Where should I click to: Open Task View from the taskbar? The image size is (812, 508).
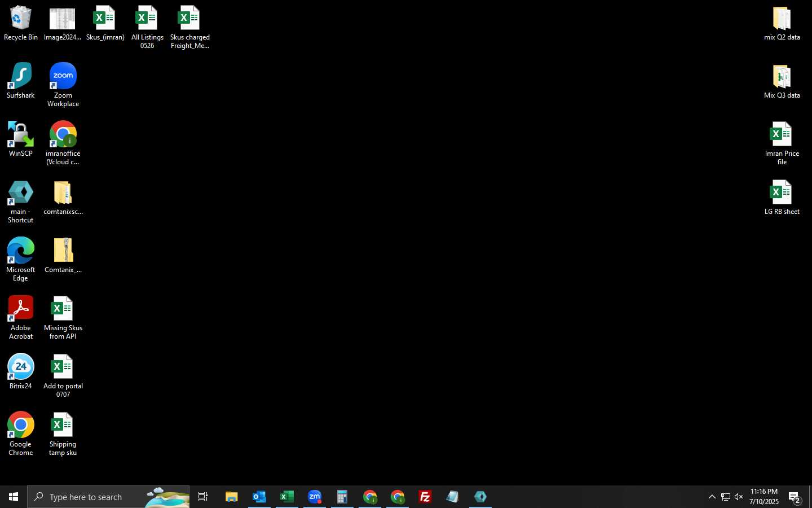pos(203,497)
